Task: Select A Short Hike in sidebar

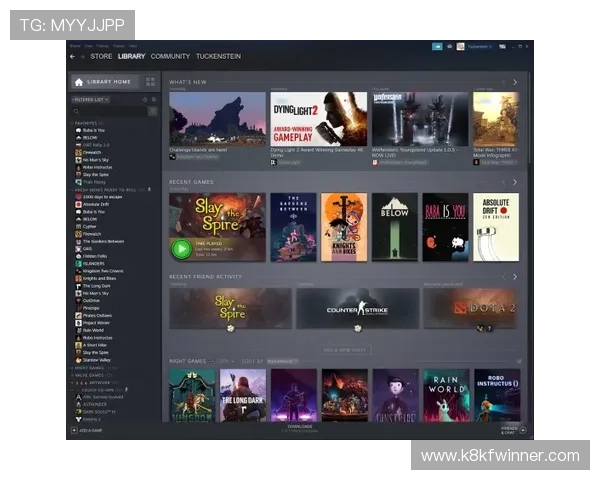Action: click(x=95, y=345)
